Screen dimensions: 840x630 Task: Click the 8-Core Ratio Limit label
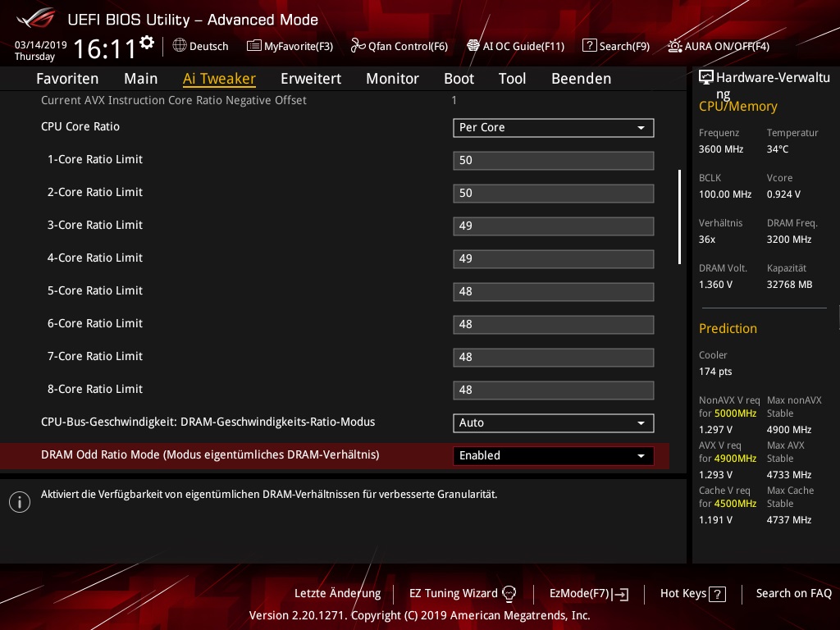point(95,390)
